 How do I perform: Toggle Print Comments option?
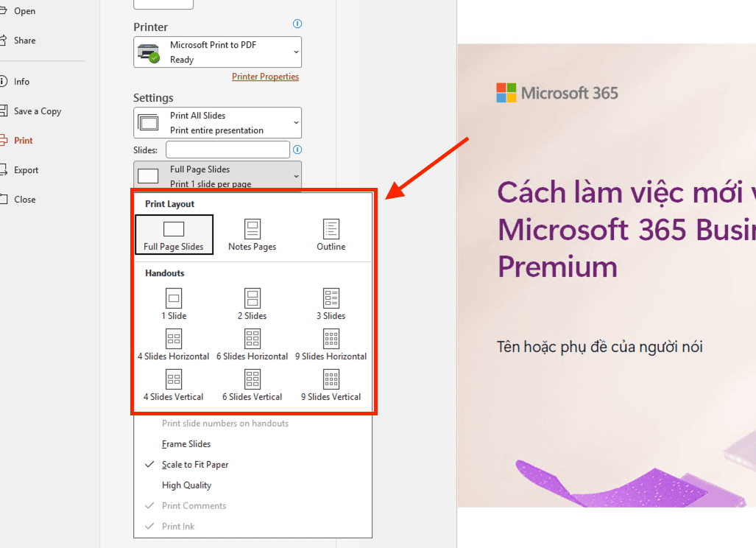tap(252, 505)
